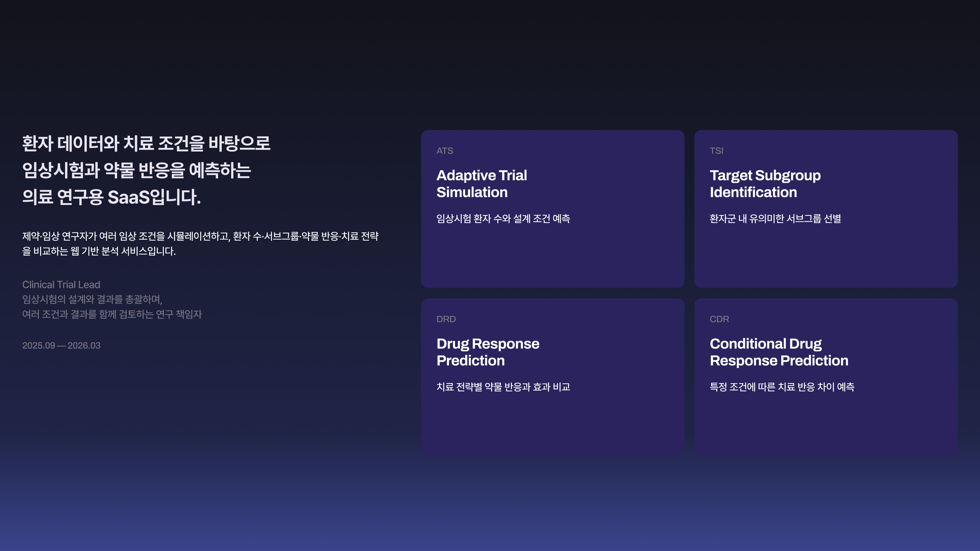Select text '임상시험 환자 수와 설계 조건 예측'

[x=503, y=219]
